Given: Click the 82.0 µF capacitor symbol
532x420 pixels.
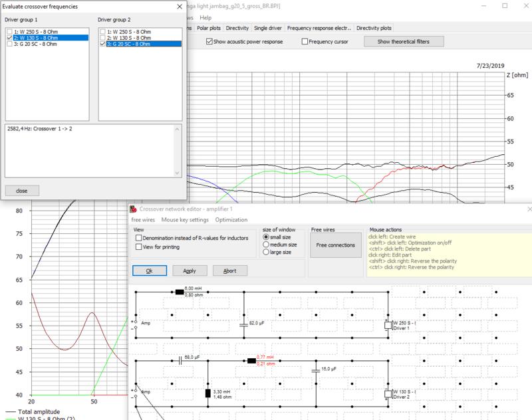Looking at the screenshot, I should click(x=244, y=325).
